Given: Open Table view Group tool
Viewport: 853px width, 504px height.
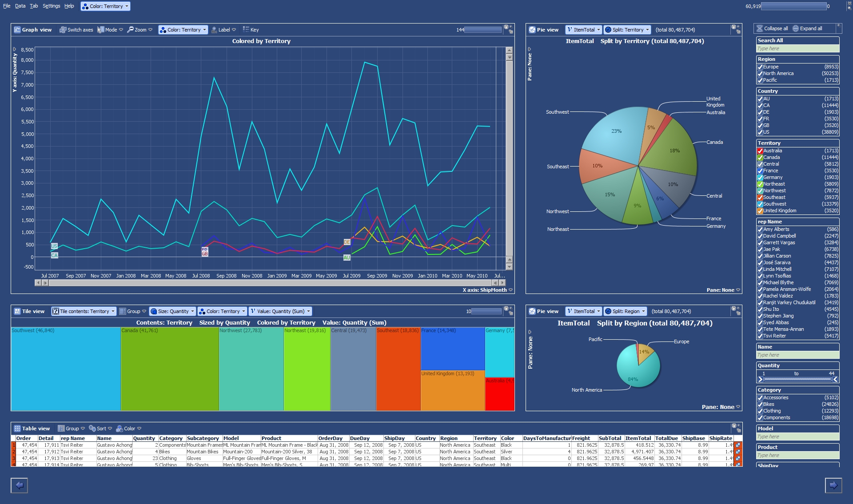Looking at the screenshot, I should coord(72,429).
